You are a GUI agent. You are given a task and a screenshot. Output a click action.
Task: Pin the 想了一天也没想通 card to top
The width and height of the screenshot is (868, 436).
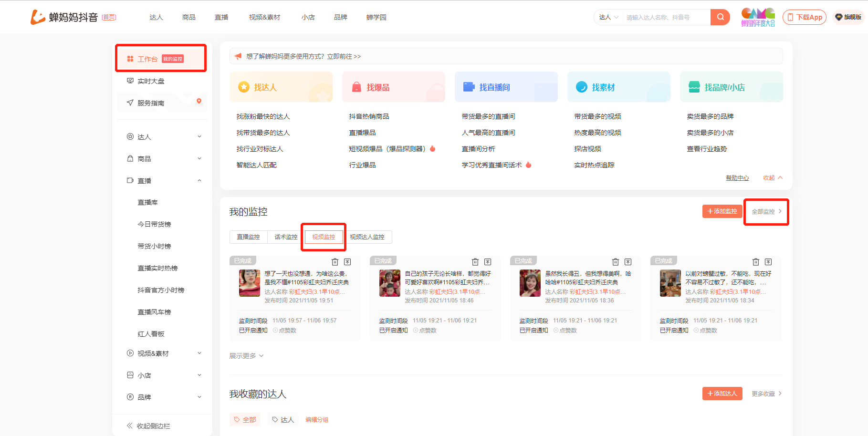[x=347, y=262]
